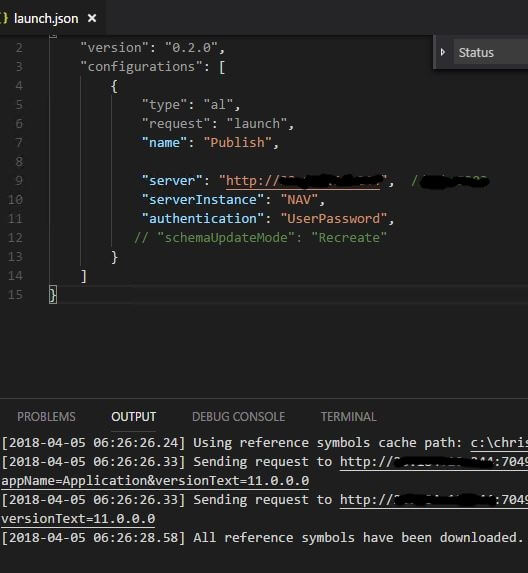The width and height of the screenshot is (528, 573).
Task: Open the DEBUG CONSOLE tab
Action: click(x=239, y=417)
